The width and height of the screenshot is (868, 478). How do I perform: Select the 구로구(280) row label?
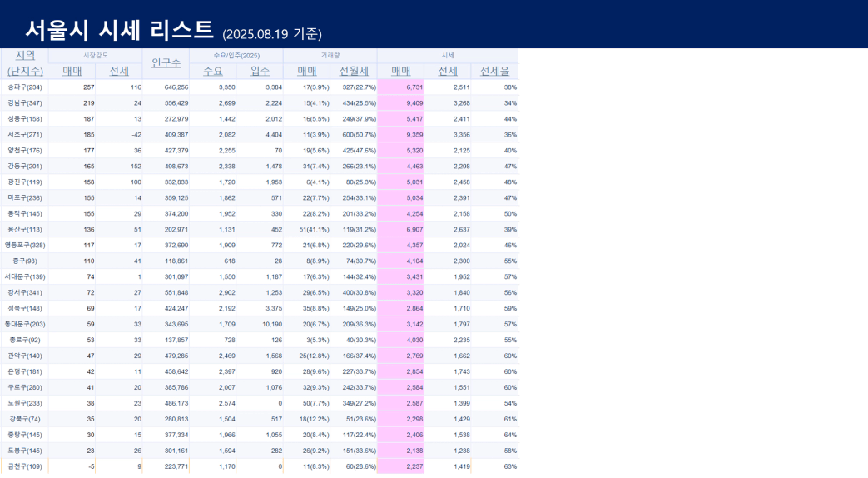point(24,387)
